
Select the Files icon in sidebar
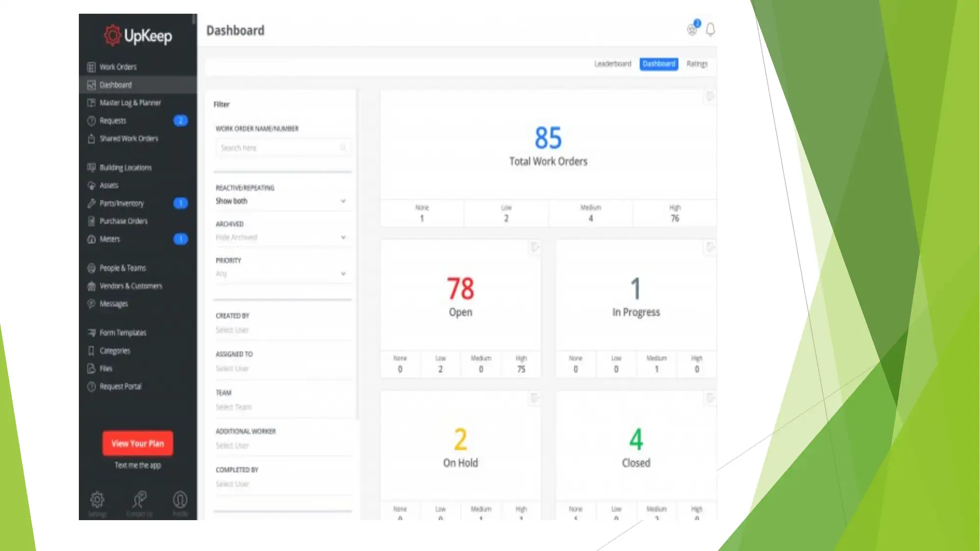coord(91,369)
